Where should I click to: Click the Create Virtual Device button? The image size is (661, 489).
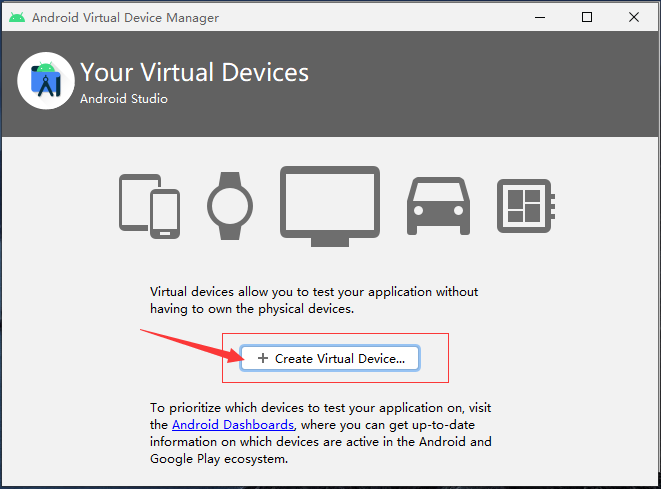[330, 358]
